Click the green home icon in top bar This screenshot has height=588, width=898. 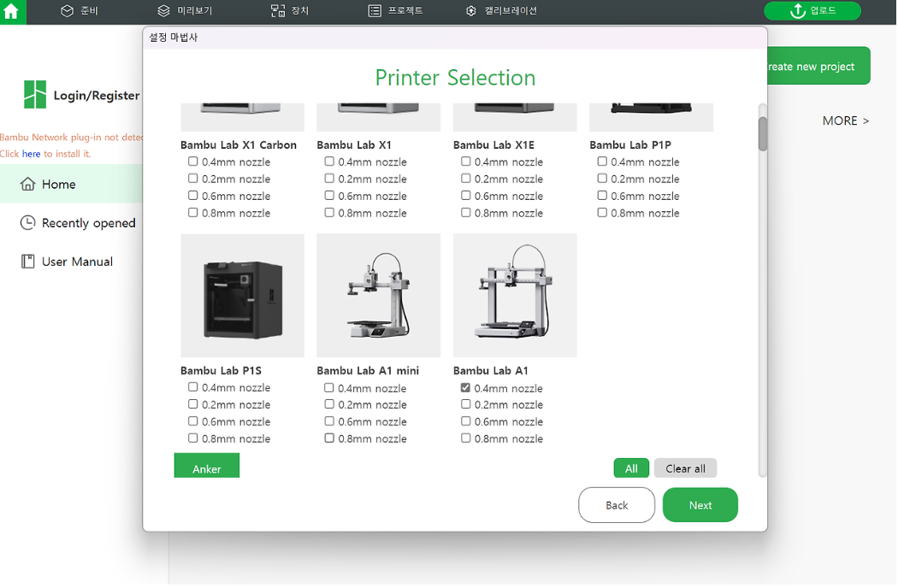pos(12,11)
